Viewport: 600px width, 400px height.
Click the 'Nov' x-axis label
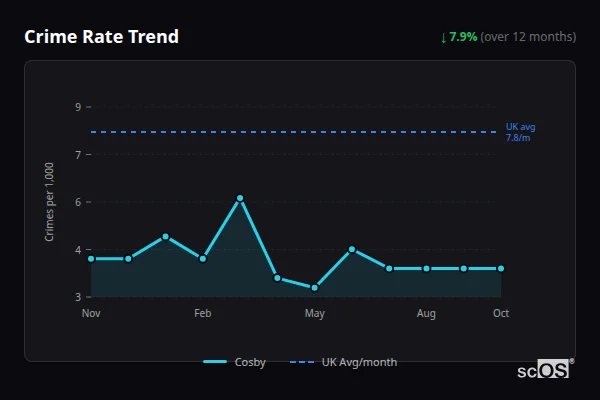coord(91,313)
